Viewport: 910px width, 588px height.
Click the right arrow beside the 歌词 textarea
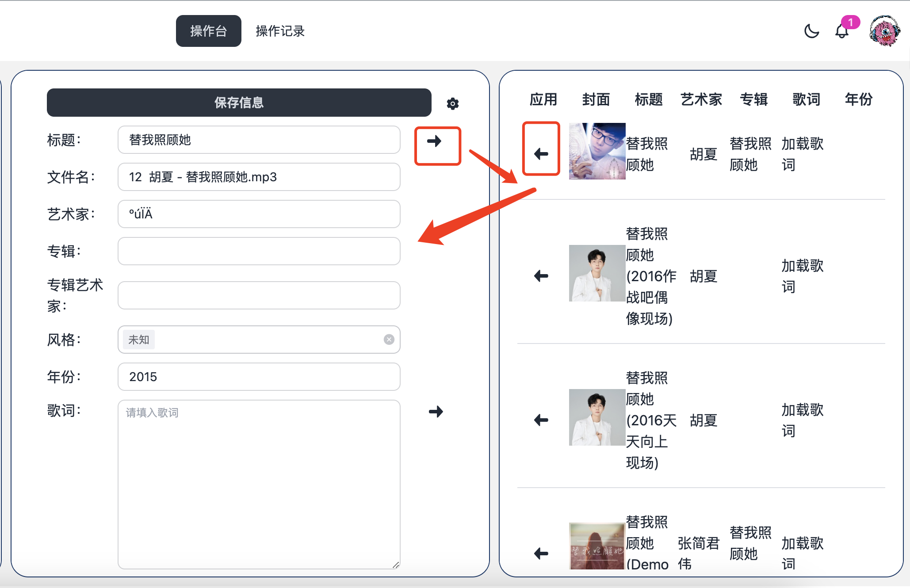point(436,412)
